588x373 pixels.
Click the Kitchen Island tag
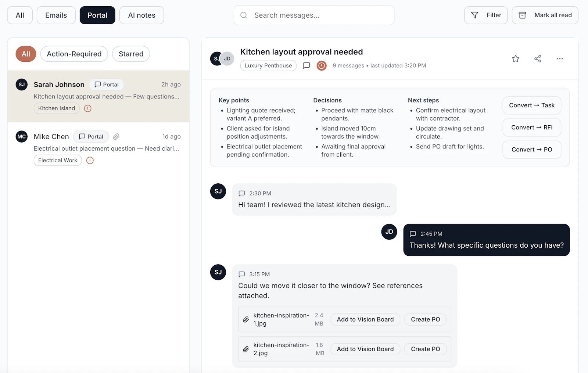pyautogui.click(x=57, y=108)
